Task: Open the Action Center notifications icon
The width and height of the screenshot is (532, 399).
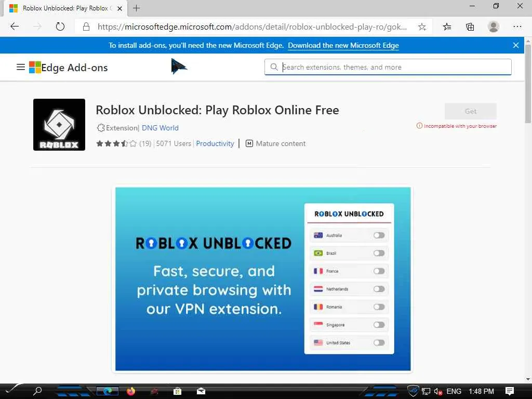Action: pos(510,391)
